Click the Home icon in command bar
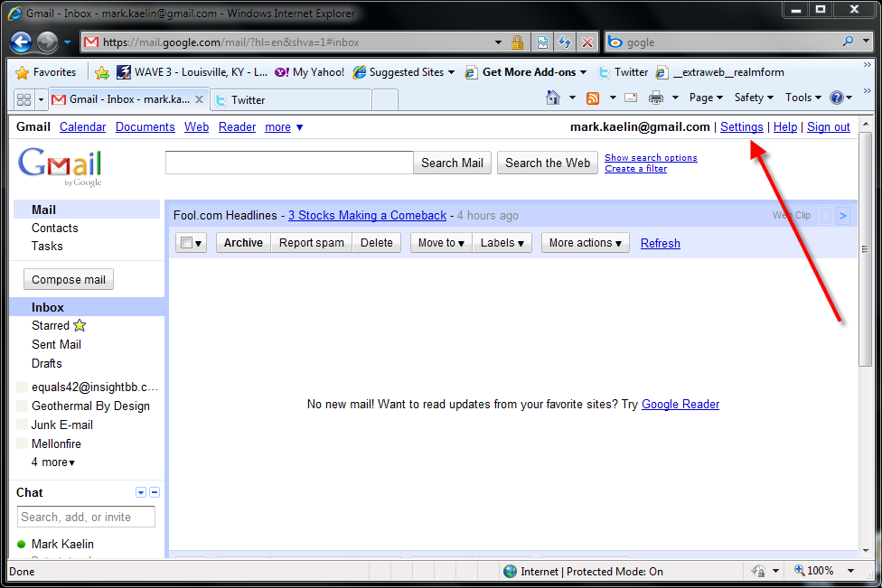Screen dimensions: 882x588 (x=553, y=98)
